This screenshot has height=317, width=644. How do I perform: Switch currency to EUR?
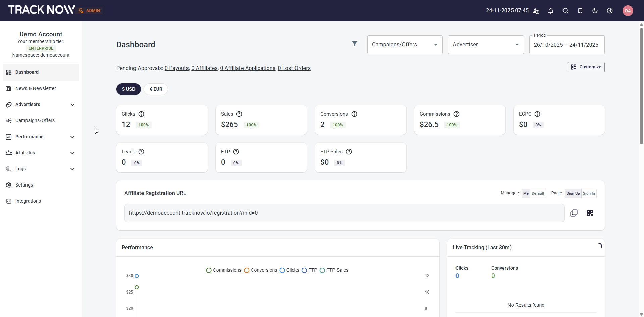coord(156,89)
